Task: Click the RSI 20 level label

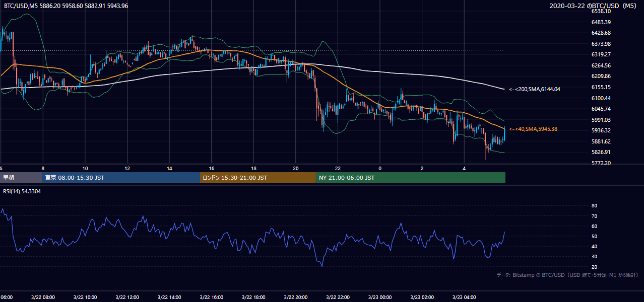Action: click(594, 267)
